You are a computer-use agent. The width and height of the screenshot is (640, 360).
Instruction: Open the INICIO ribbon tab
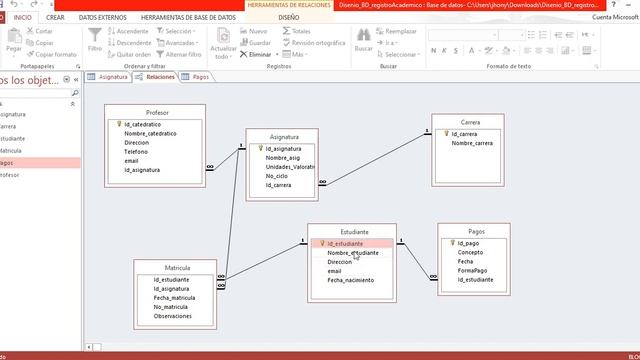click(x=22, y=18)
